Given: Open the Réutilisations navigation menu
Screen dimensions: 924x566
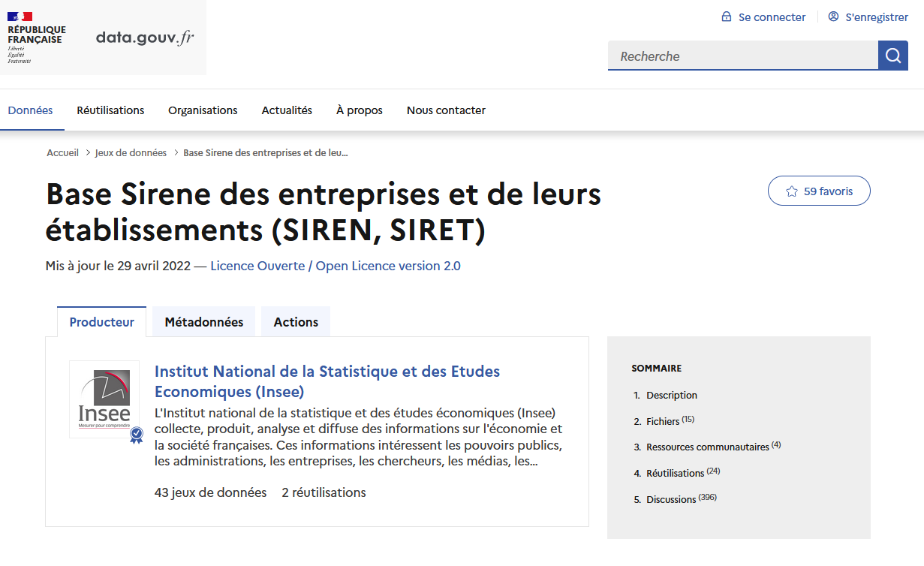Looking at the screenshot, I should [110, 110].
